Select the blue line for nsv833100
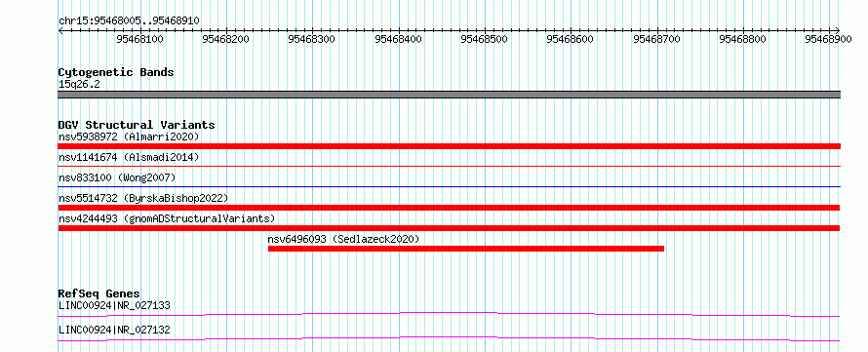Image resolution: width=868 pixels, height=352 pixels. tap(449, 186)
